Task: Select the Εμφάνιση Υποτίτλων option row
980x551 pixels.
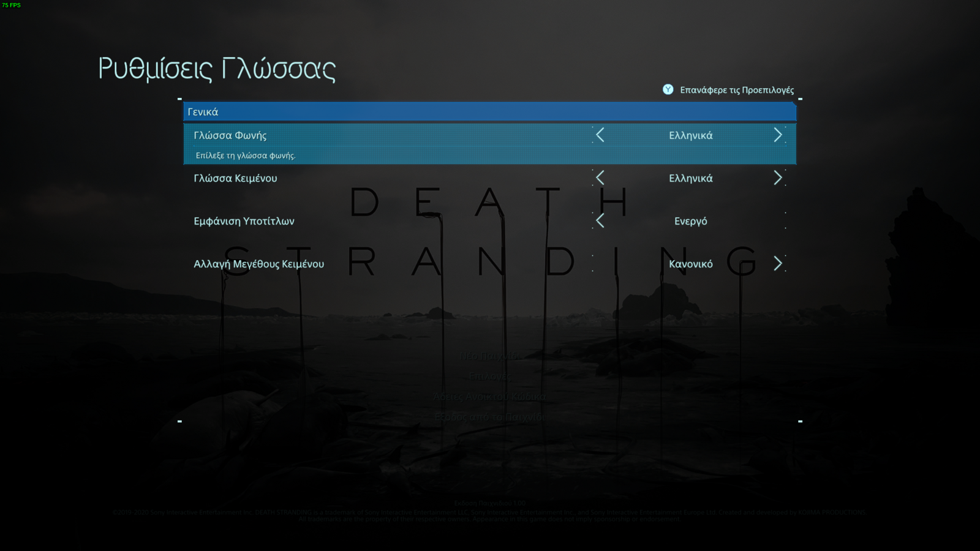Action: click(x=490, y=221)
